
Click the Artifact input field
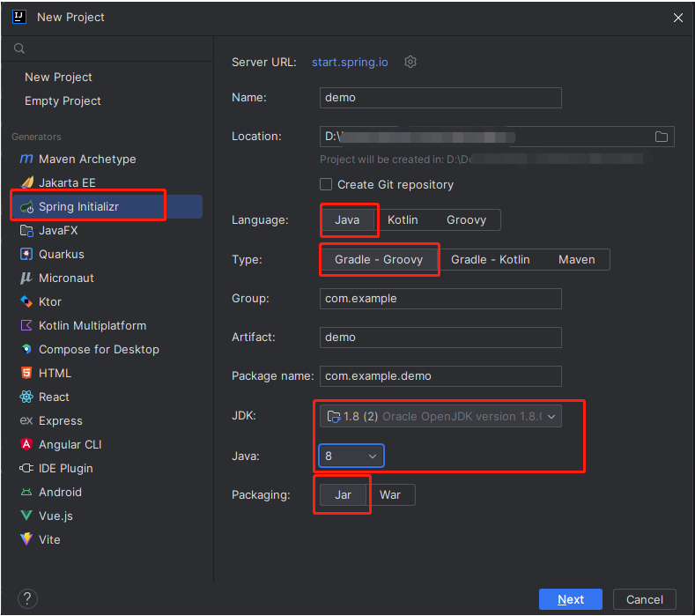tap(440, 337)
